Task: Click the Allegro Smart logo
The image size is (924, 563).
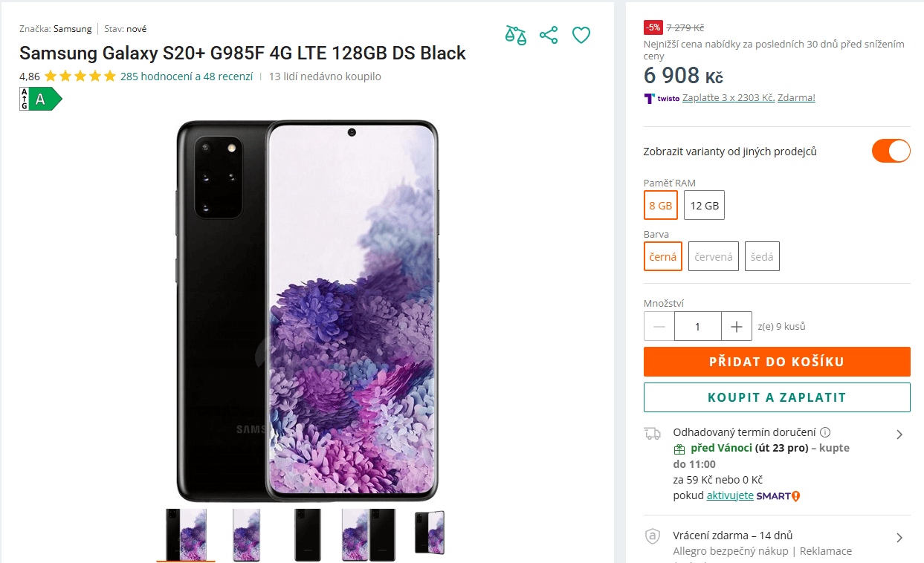Action: point(778,496)
